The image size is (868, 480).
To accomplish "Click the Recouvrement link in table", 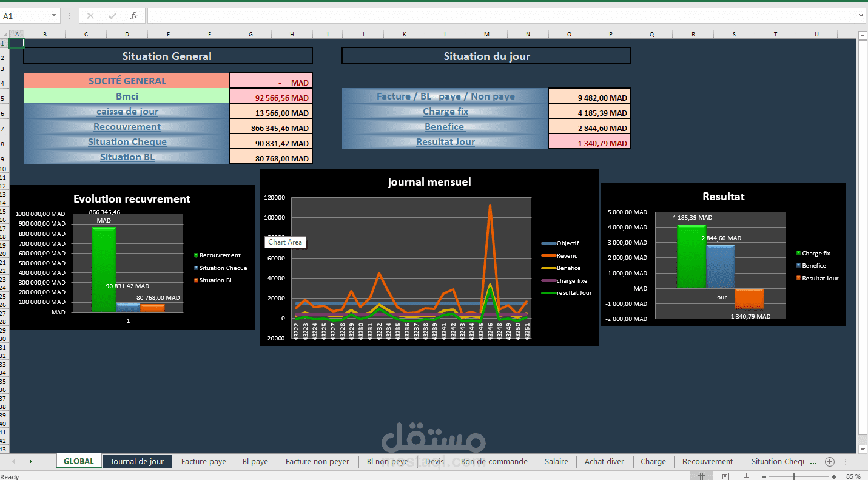I will point(127,126).
